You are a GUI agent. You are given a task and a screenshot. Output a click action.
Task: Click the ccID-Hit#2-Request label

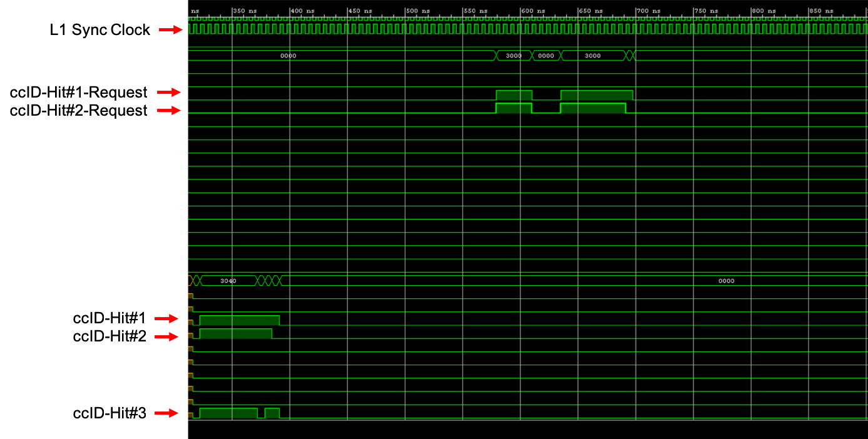click(x=79, y=111)
